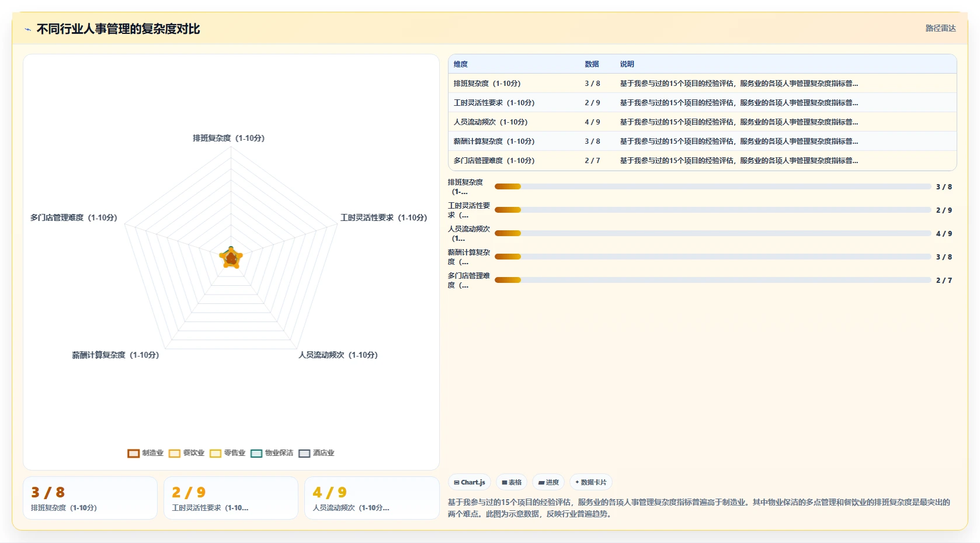The height and width of the screenshot is (543, 980).
Task: Select the 排班复杂度 table row name
Action: (487, 84)
